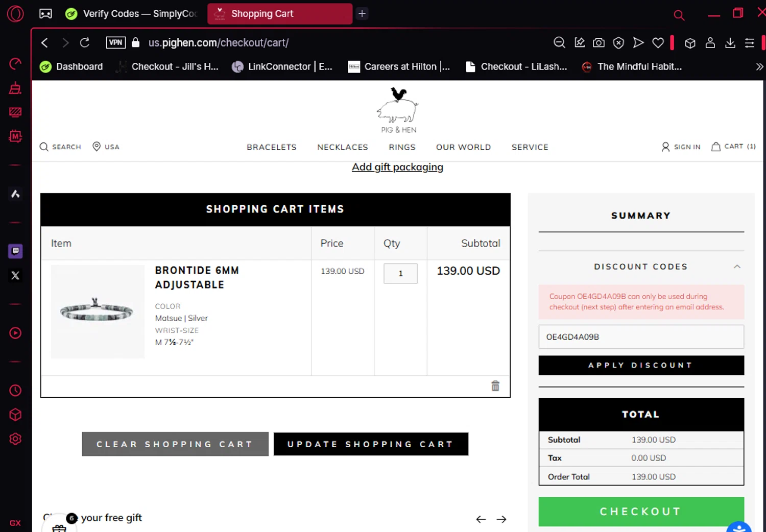This screenshot has height=532, width=766.
Task: Go forward to next page
Action: 65,43
